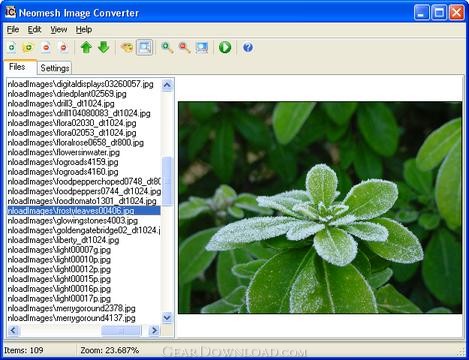Start conversion with the green play button
The width and height of the screenshot is (469, 360).
pyautogui.click(x=225, y=47)
